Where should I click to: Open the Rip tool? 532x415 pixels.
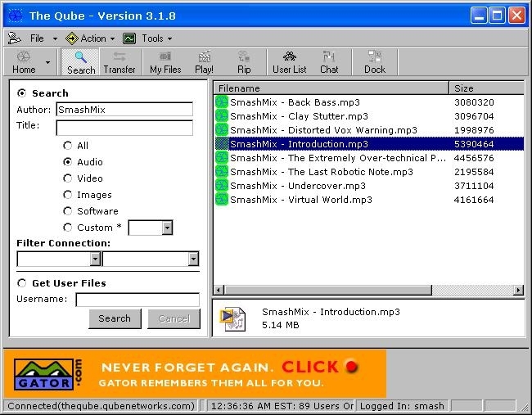pyautogui.click(x=244, y=61)
